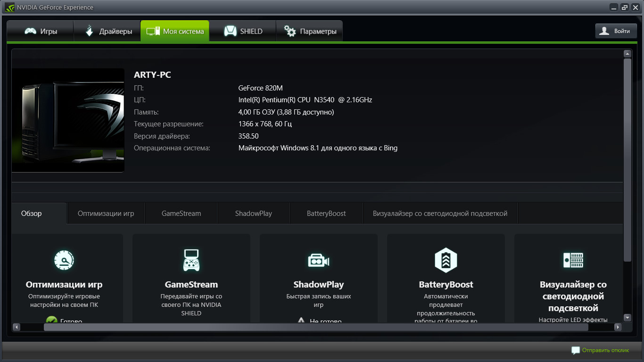Open the SHIELD tab
The image size is (644, 362).
point(243,32)
